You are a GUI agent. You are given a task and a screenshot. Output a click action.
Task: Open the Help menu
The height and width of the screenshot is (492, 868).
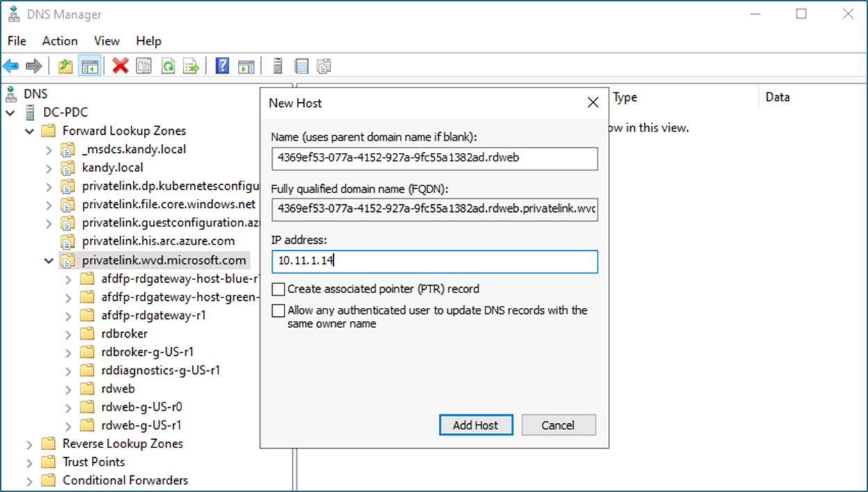[x=149, y=41]
